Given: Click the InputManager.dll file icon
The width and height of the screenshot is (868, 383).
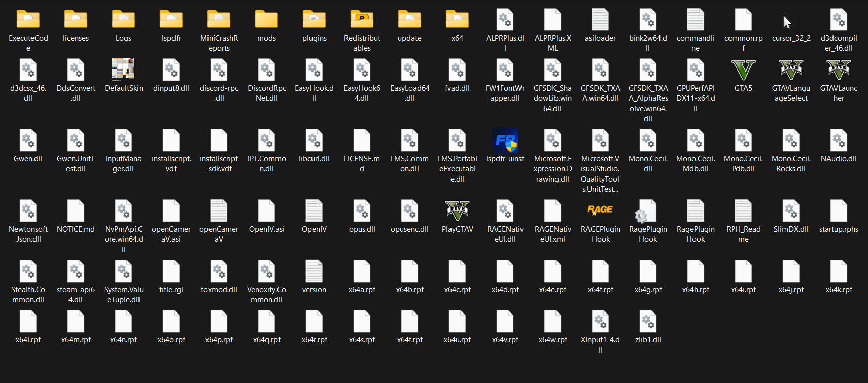Looking at the screenshot, I should coord(124,141).
